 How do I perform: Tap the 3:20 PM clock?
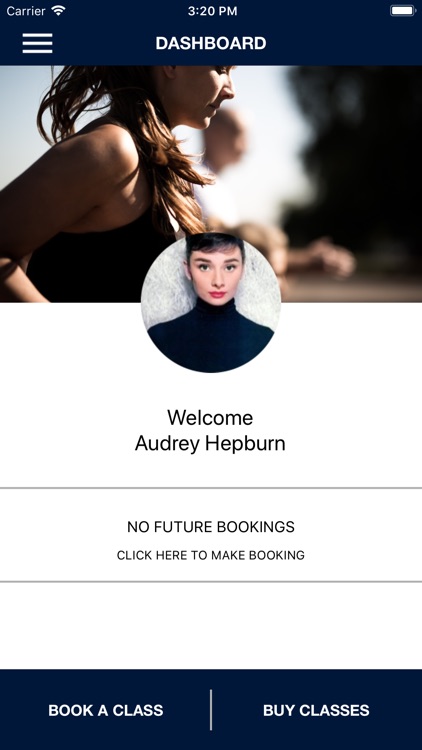coord(212,11)
